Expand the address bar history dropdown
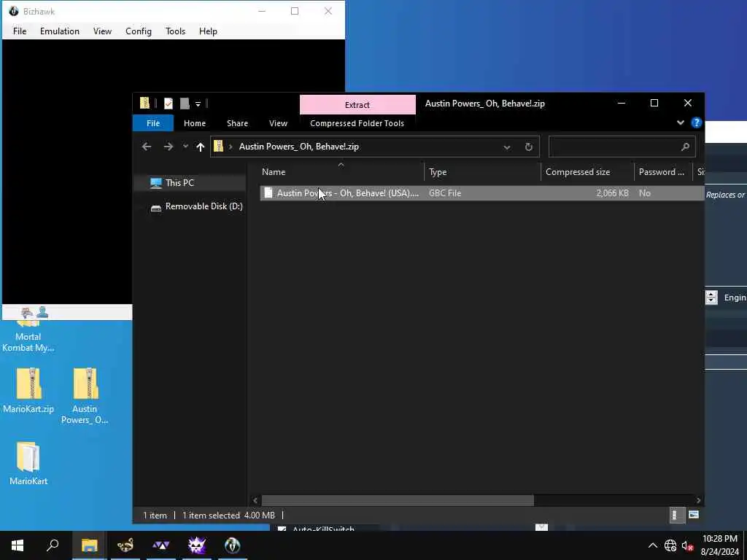The image size is (747, 560). point(507,147)
